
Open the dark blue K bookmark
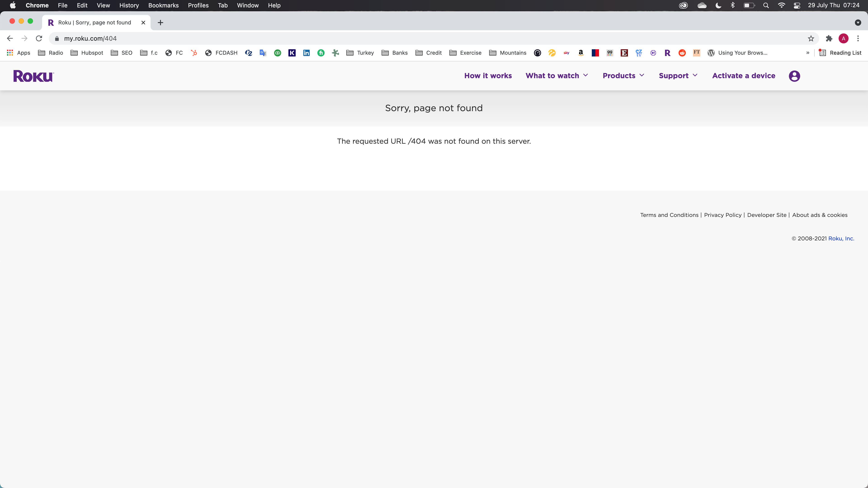(x=292, y=53)
